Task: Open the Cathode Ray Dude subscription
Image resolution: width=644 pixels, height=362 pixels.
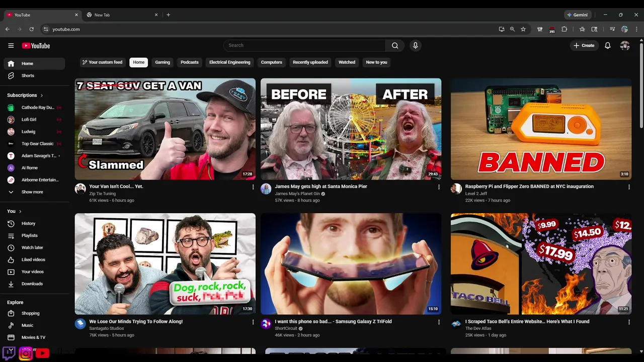Action: (34, 108)
